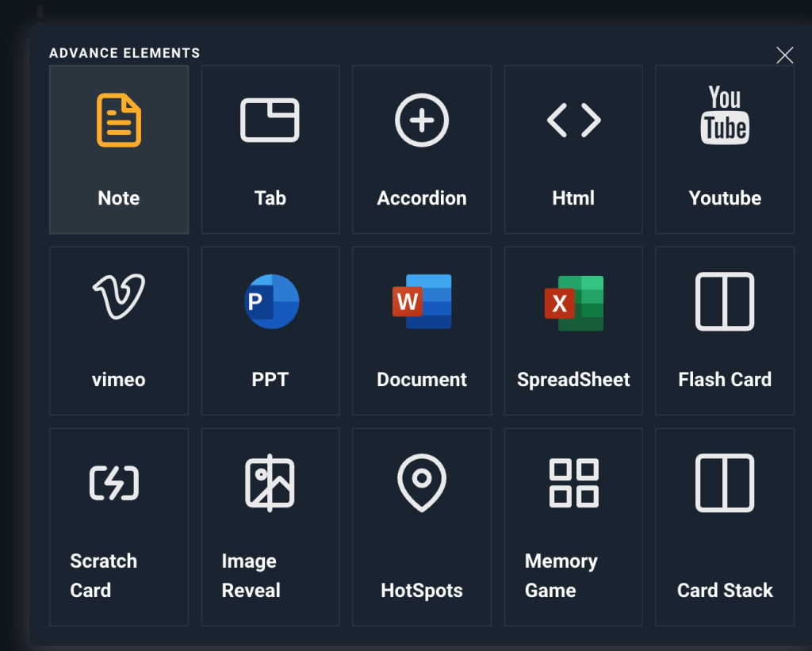Choose the Html angle brackets icon
The image size is (812, 651).
573,121
